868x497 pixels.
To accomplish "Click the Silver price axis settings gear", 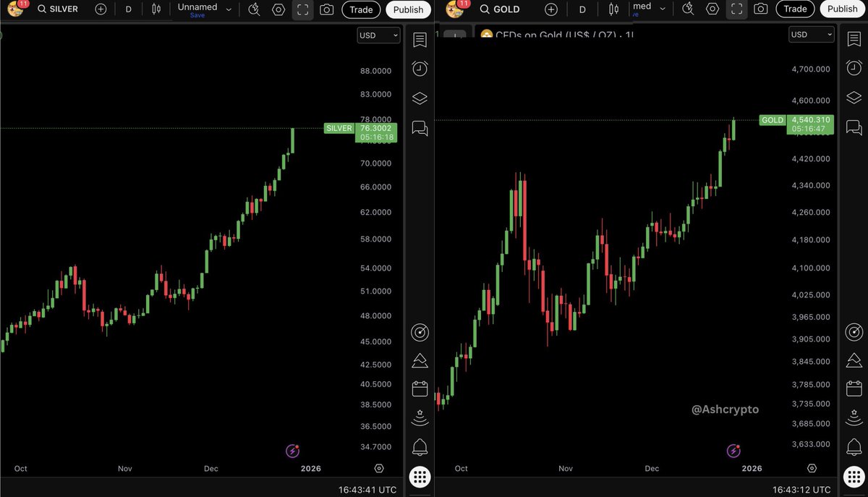I will 379,469.
